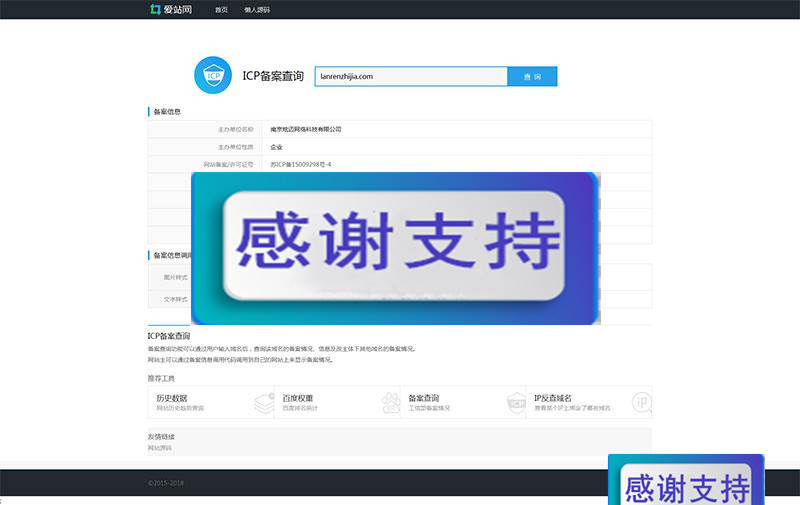Open the 百度权重 tool link
Image resolution: width=800 pixels, height=505 pixels.
point(298,398)
